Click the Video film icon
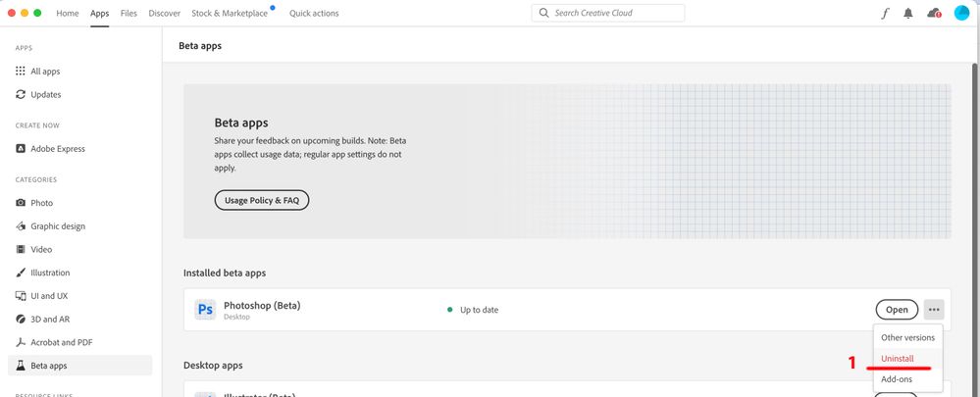The height and width of the screenshot is (397, 980). click(x=21, y=249)
